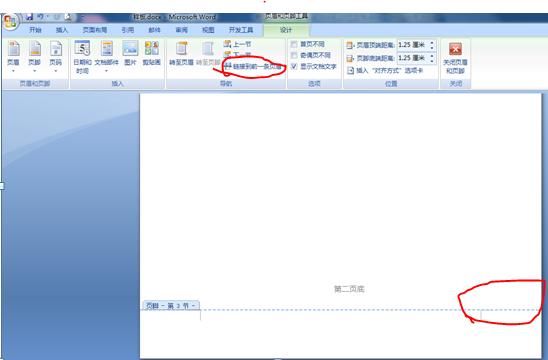Decrease 页眉顶端距离 with the down arrow
Image resolution: width=548 pixels, height=360 pixels.
click(x=432, y=48)
